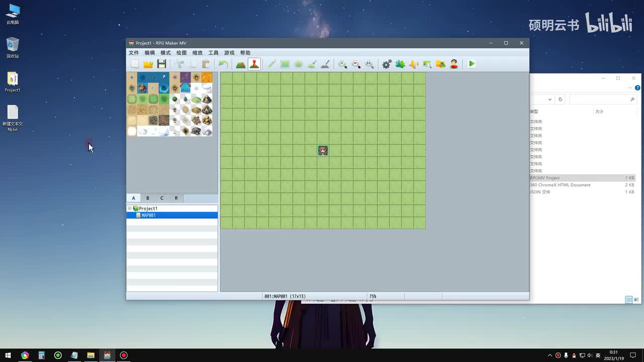
Task: Open the 工具 menu
Action: [x=213, y=53]
